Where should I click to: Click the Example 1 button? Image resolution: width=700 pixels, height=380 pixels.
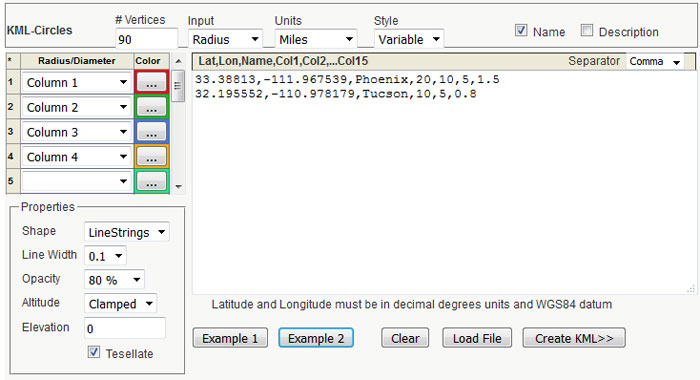coord(230,338)
